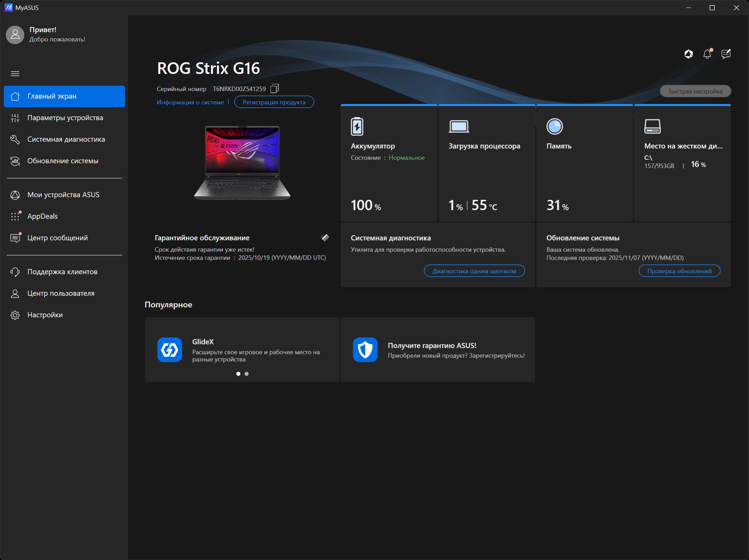Click the warranty ticket icon
Image resolution: width=749 pixels, height=560 pixels.
[x=325, y=238]
